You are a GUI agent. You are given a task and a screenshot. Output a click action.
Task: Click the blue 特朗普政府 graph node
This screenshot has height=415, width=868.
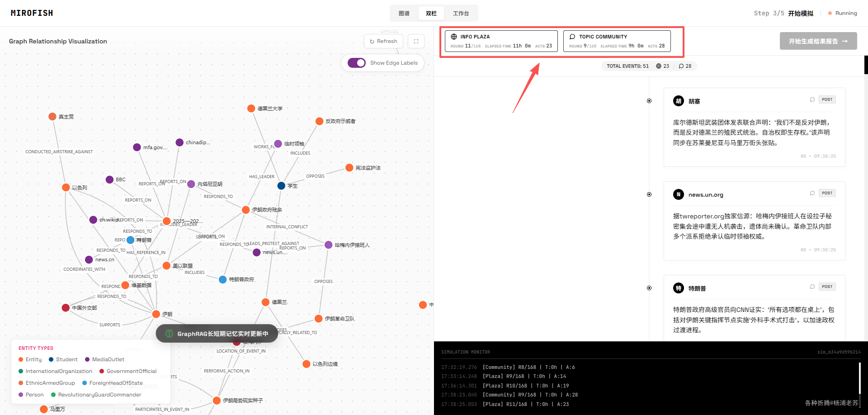(222, 279)
